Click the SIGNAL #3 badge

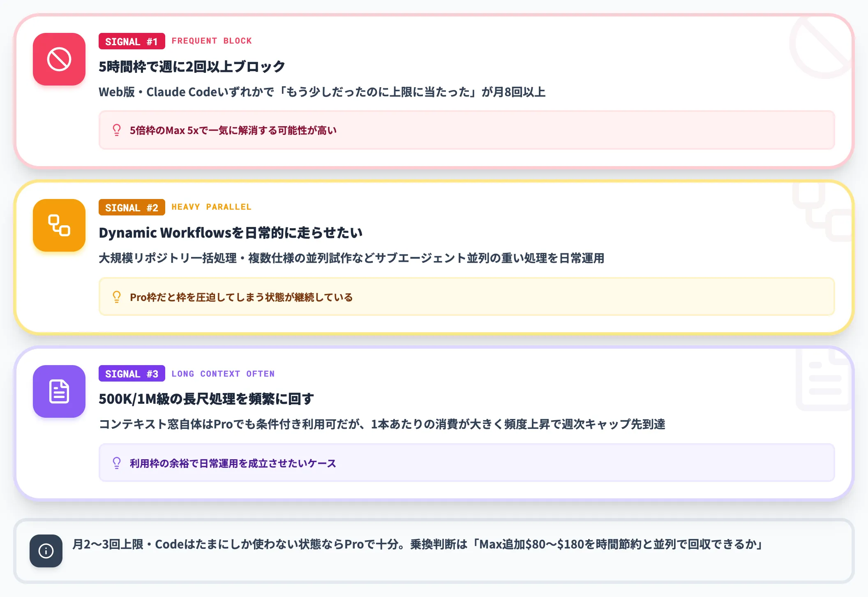click(132, 373)
